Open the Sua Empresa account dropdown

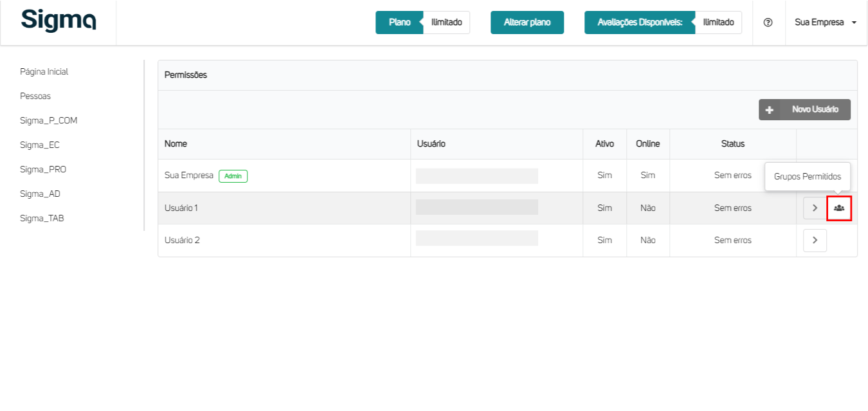click(x=826, y=23)
